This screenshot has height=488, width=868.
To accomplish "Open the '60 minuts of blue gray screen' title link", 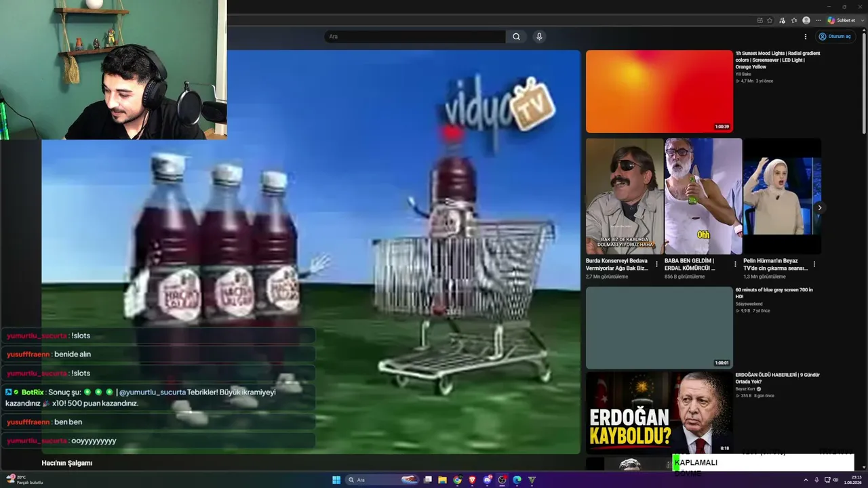I will tap(774, 293).
